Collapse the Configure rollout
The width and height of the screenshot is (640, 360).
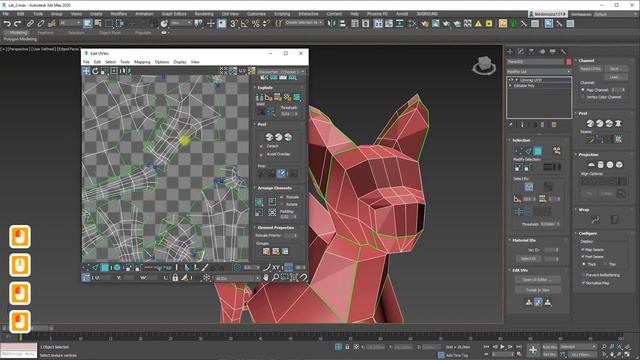coord(576,233)
